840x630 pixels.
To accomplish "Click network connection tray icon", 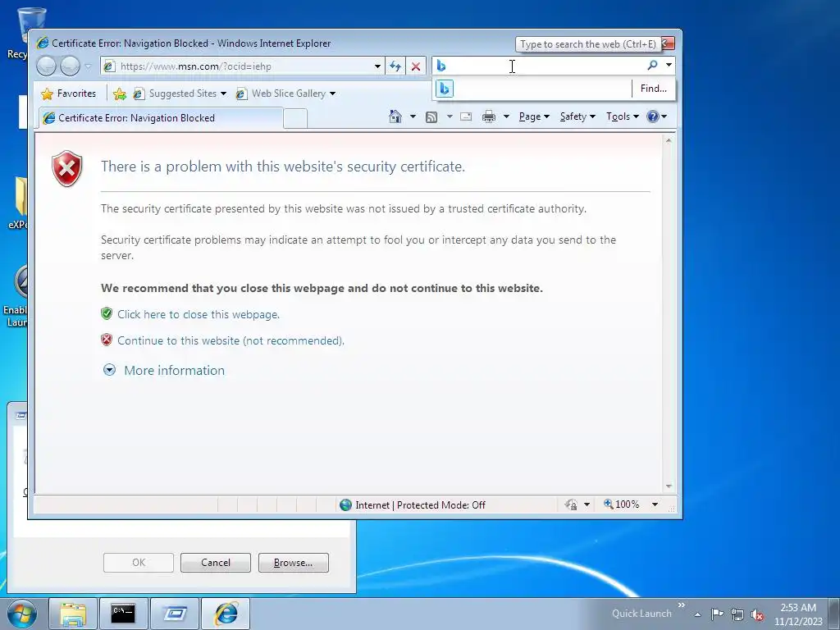I will [737, 614].
